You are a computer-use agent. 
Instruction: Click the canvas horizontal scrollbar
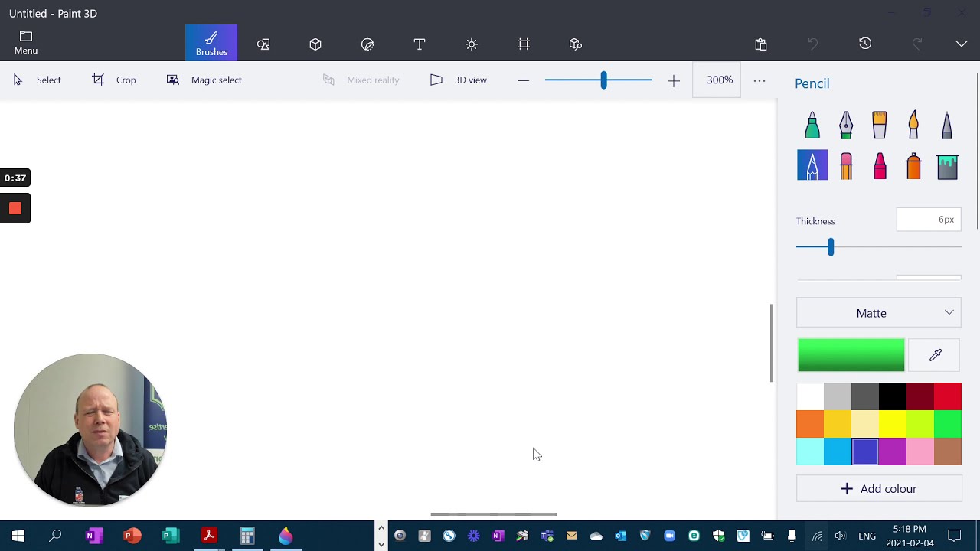click(494, 514)
